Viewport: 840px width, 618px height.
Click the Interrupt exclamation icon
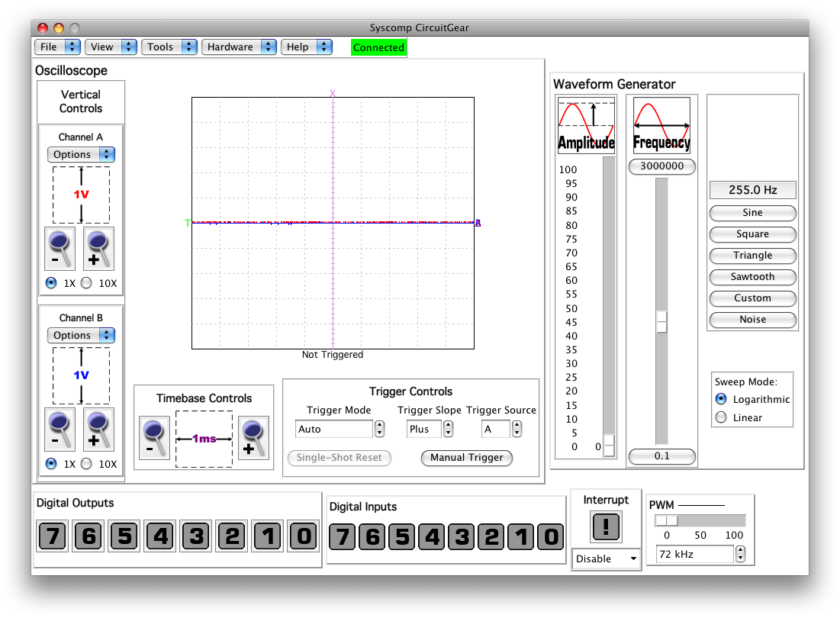pos(606,526)
